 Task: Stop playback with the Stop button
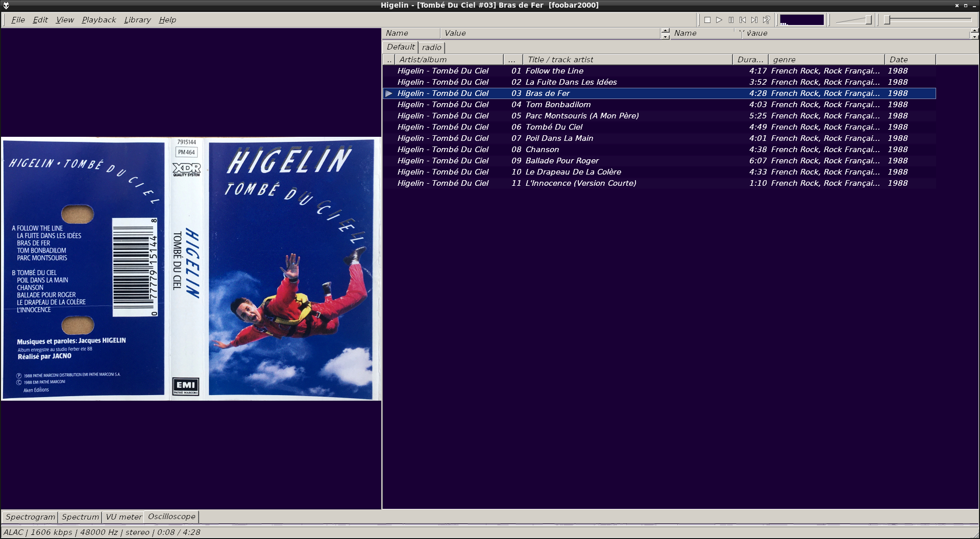coord(707,20)
